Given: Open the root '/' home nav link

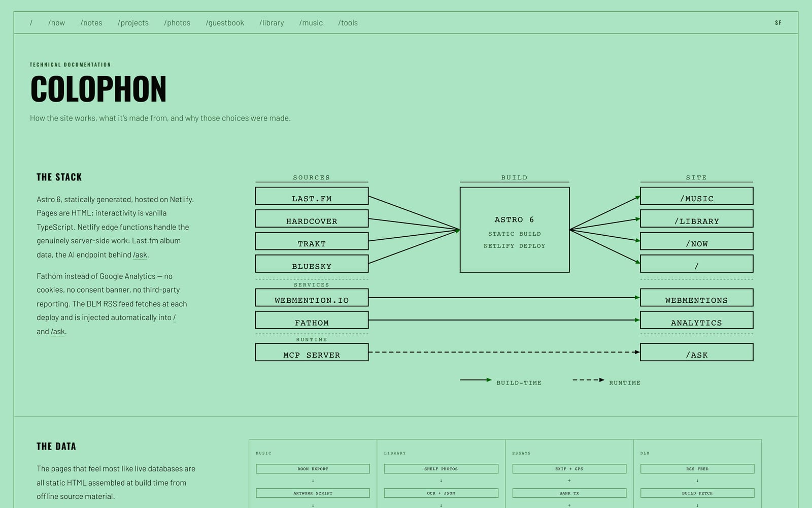Looking at the screenshot, I should pos(31,23).
